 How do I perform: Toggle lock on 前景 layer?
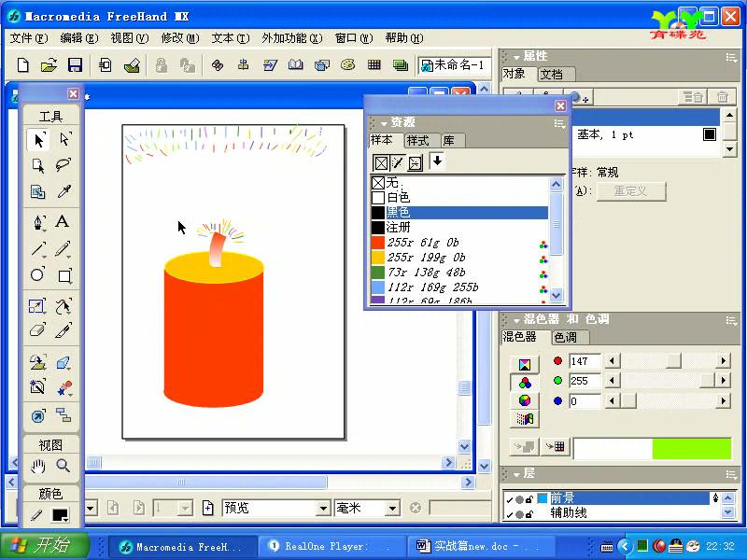point(529,499)
